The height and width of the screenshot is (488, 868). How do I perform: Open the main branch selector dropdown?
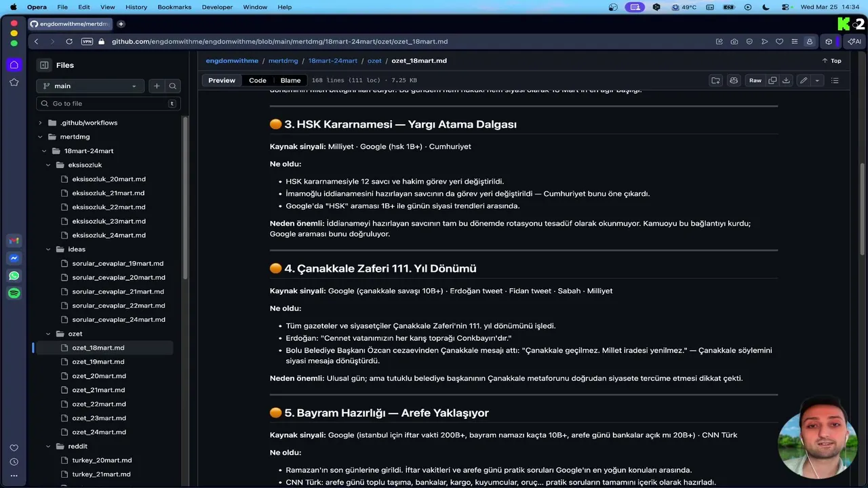pos(90,86)
